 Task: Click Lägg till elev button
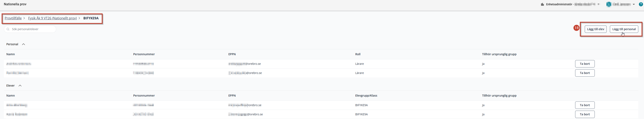click(596, 29)
